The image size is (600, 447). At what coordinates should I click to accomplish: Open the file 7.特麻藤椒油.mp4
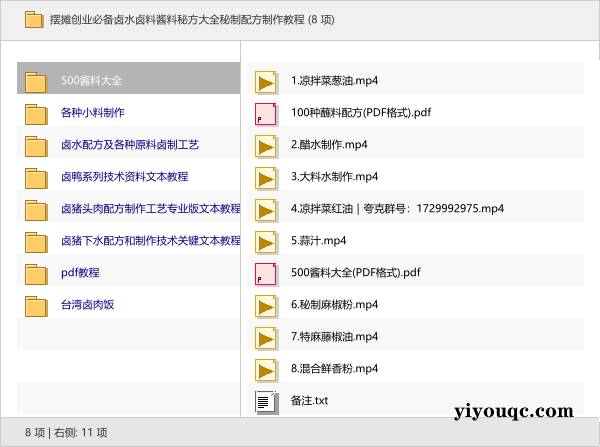pyautogui.click(x=334, y=337)
